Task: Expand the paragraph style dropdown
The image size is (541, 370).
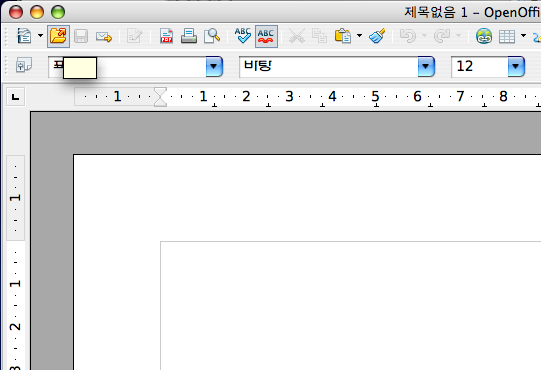Action: click(214, 67)
